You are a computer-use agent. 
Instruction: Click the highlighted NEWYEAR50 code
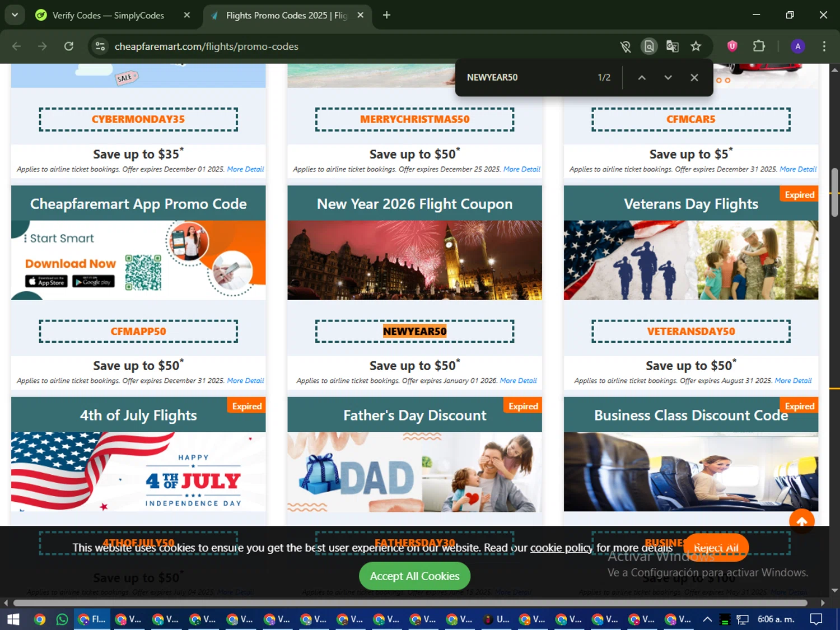click(415, 331)
